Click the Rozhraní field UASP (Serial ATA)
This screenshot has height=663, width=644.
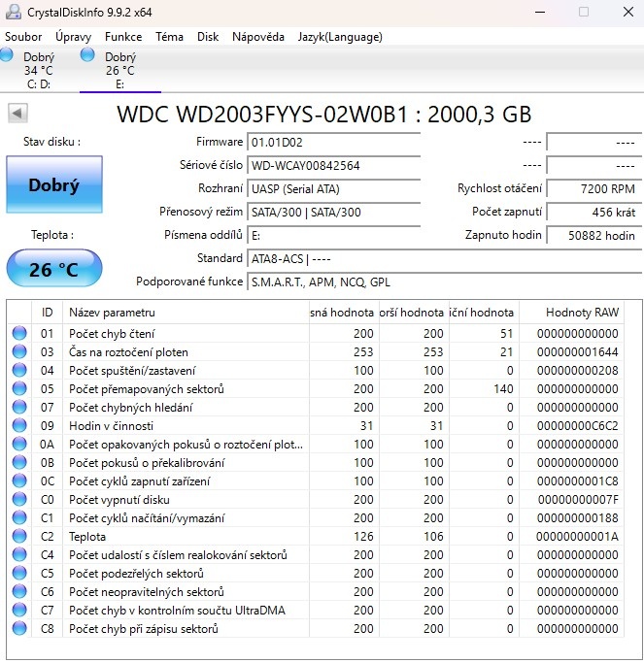pyautogui.click(x=333, y=188)
